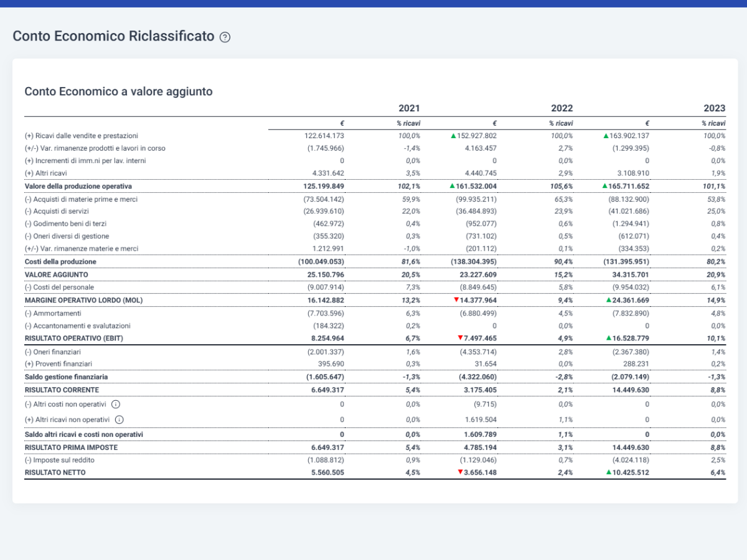Click the 2023 value added figure 34.315.701
This screenshot has height=560, width=747.
631,274
